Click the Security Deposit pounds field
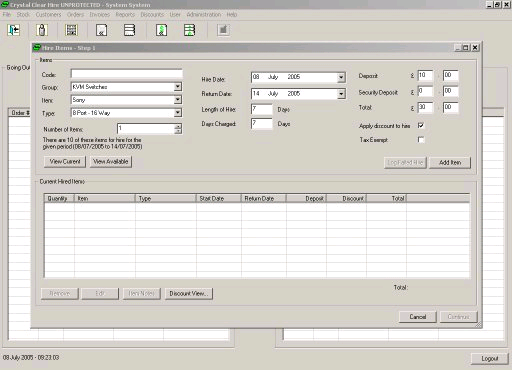This screenshot has height=370, width=512. [x=425, y=91]
